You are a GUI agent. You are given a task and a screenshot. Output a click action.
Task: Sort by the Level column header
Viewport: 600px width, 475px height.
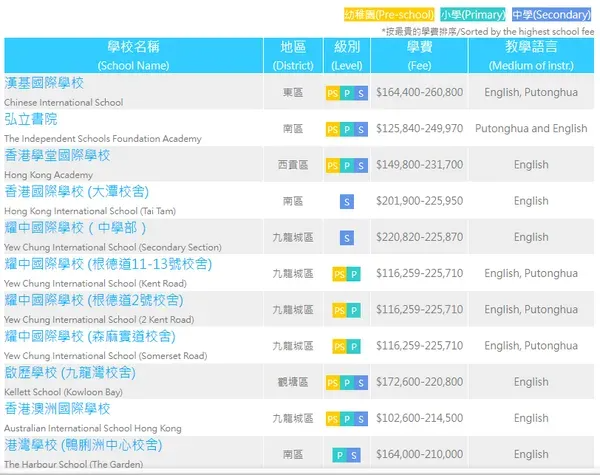347,55
